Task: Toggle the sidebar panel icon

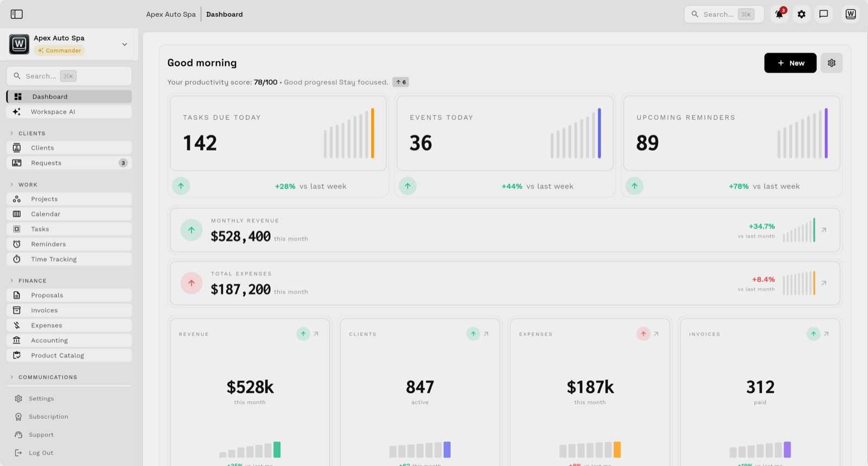Action: tap(17, 14)
